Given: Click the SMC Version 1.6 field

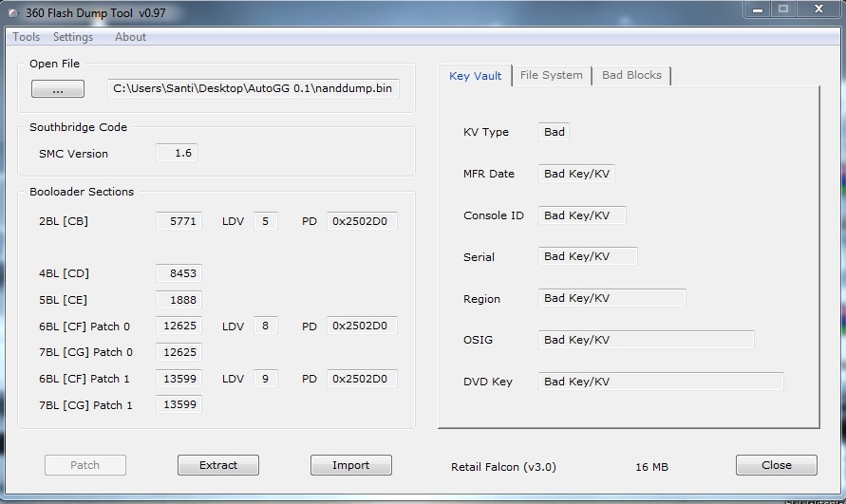Looking at the screenshot, I should (177, 153).
